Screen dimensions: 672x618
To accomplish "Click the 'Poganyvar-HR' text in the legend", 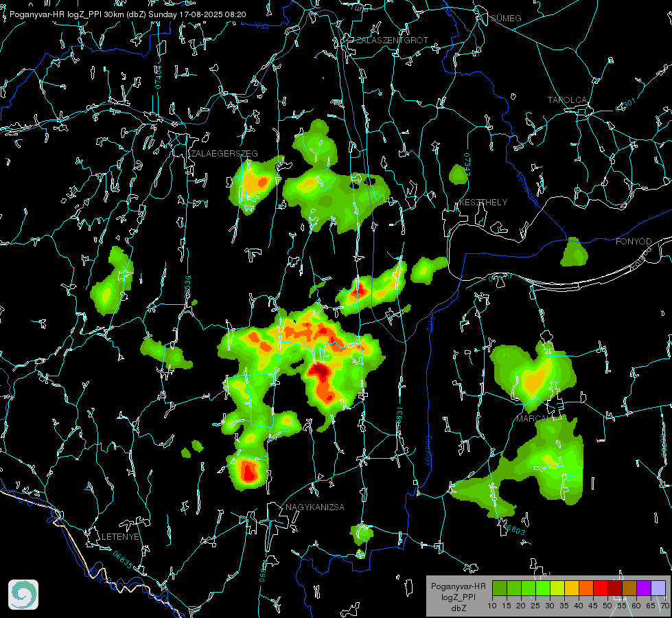I will (x=458, y=586).
